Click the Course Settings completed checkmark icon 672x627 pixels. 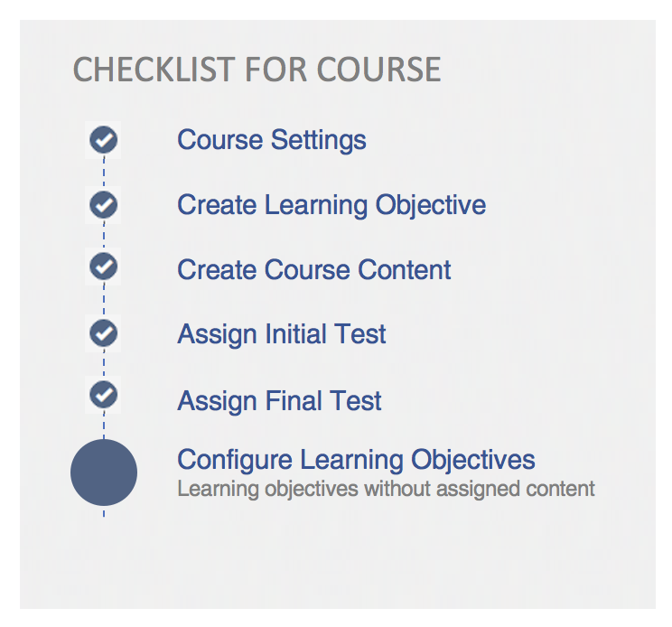[x=104, y=140]
